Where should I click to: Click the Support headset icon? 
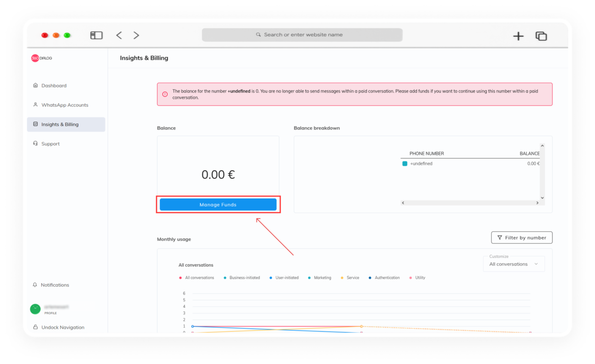tap(35, 143)
